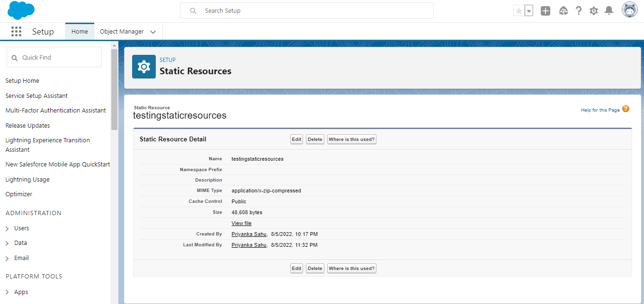Open the Favorites list dropdown arrow
The height and width of the screenshot is (304, 644).
point(529,11)
